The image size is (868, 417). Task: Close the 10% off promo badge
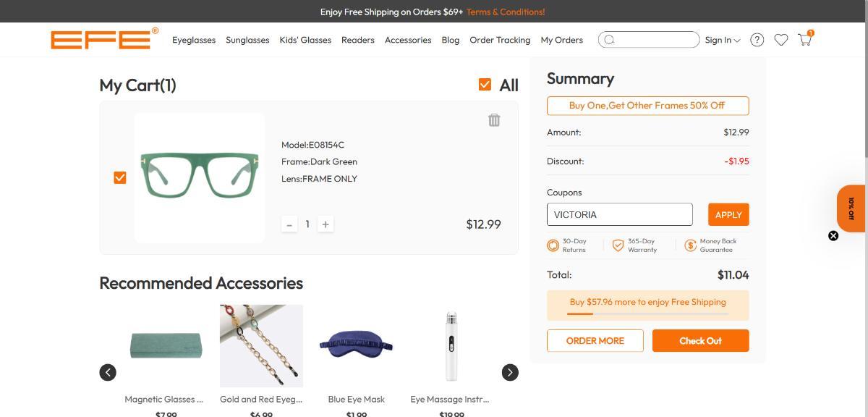[833, 236]
